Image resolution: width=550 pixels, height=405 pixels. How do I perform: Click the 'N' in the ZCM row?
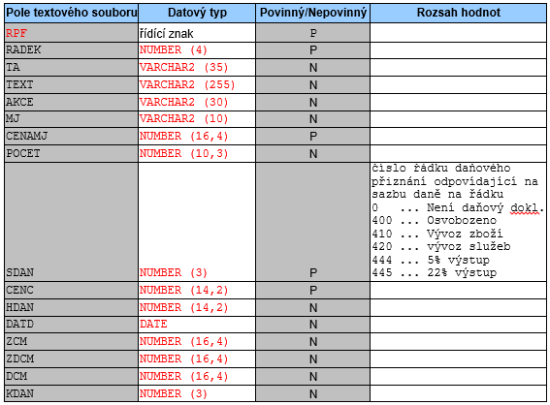(313, 342)
